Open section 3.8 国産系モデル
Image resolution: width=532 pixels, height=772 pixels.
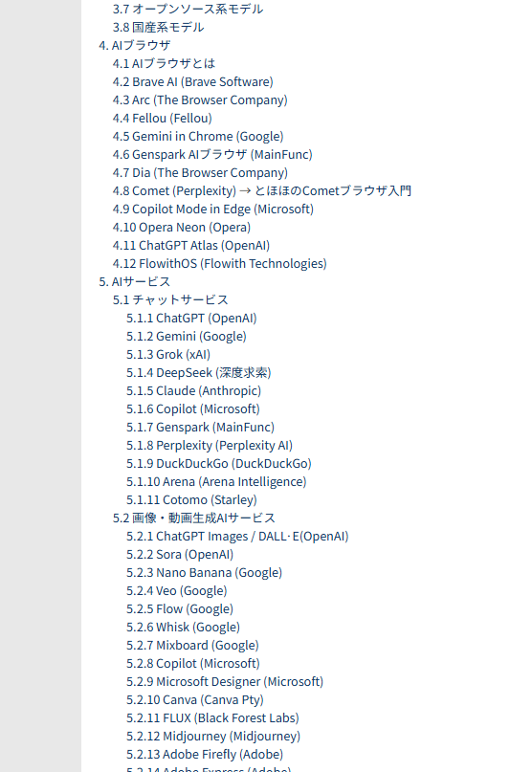[158, 27]
